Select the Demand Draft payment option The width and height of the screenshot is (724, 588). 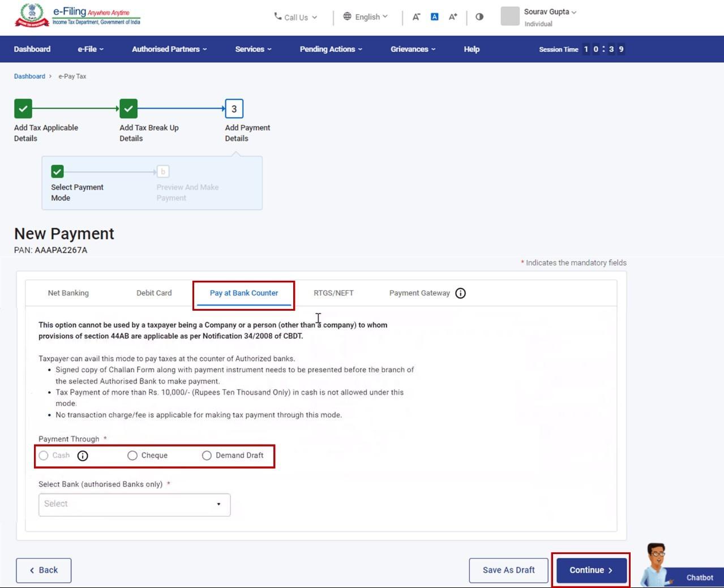207,455
